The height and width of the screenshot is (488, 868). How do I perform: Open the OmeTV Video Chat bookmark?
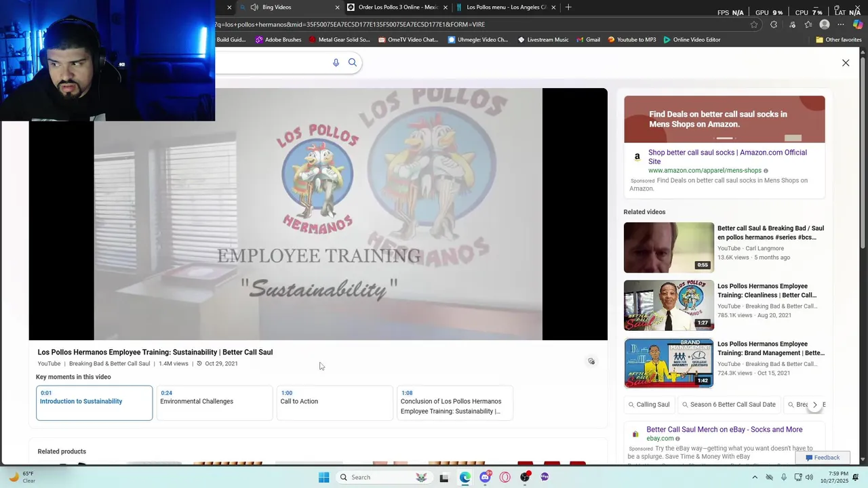(408, 40)
